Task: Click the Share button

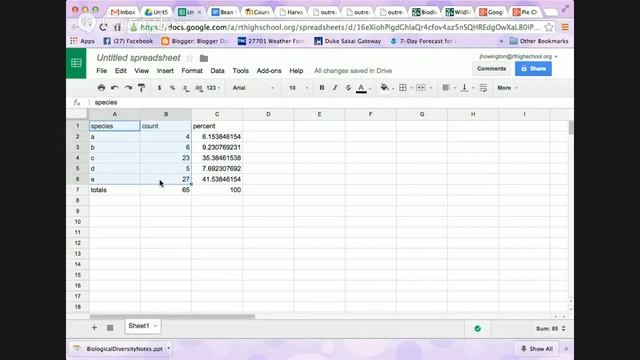Action: pyautogui.click(x=533, y=69)
